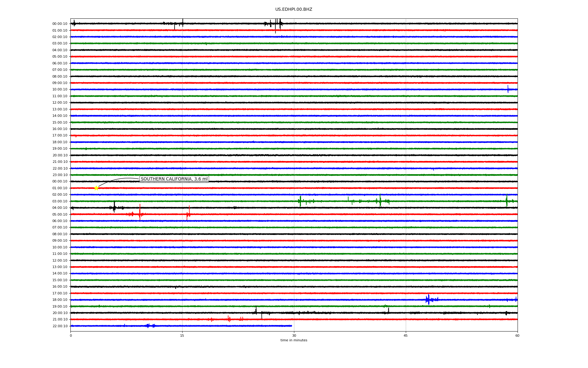Screen dimensions: 588x368
Task: Click the end of the last blue trace
Action: pyautogui.click(x=291, y=326)
